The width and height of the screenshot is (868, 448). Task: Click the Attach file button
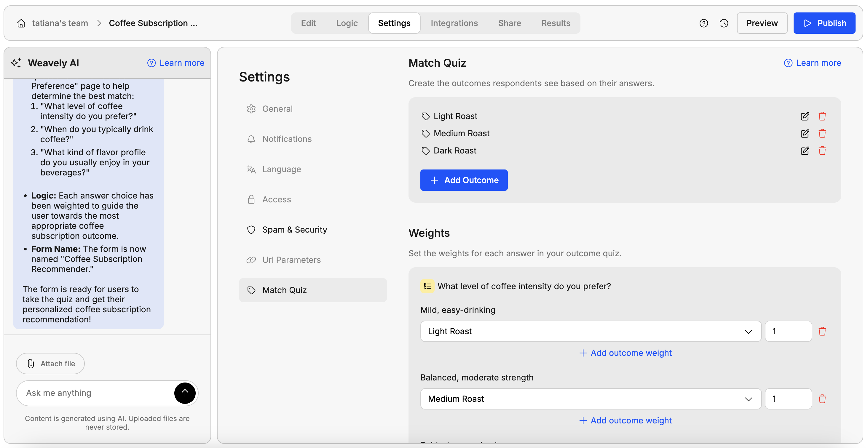coord(50,364)
